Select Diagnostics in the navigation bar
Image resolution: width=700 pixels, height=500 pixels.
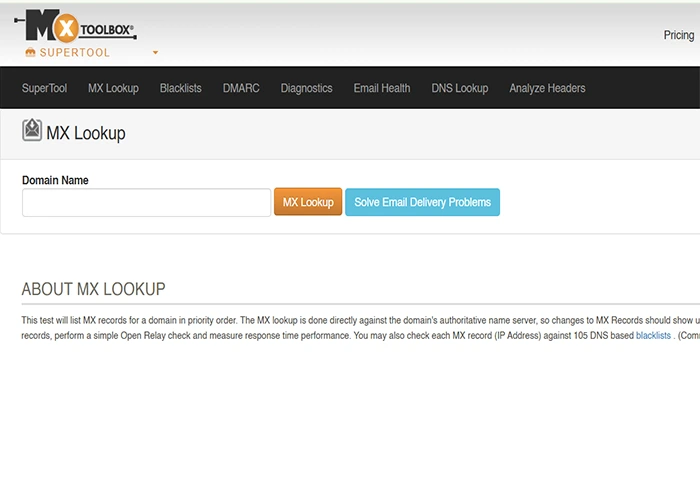coord(306,88)
